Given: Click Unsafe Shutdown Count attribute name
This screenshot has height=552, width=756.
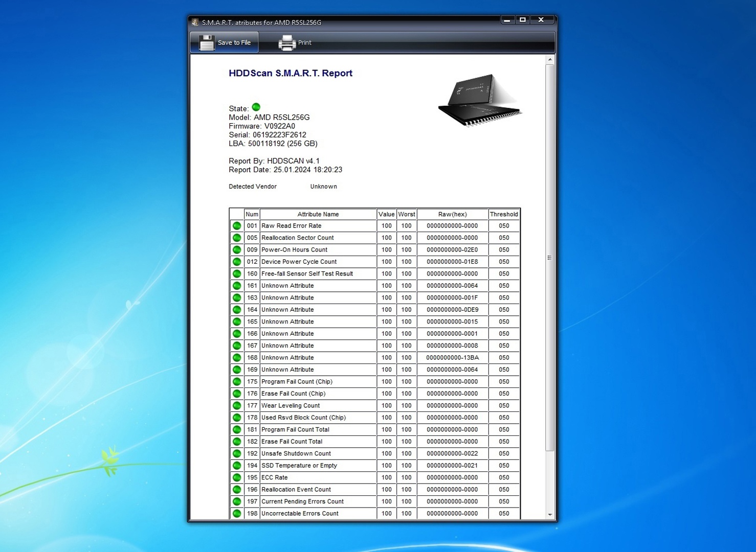Looking at the screenshot, I should pos(296,454).
